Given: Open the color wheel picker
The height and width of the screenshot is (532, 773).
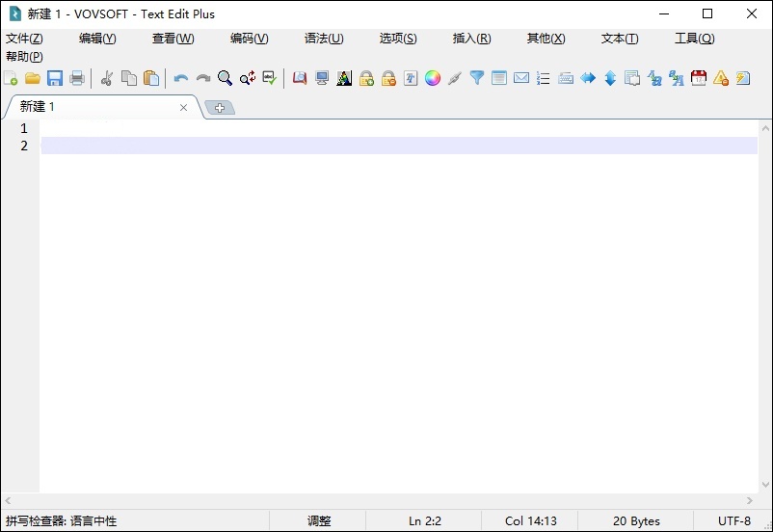Looking at the screenshot, I should [x=433, y=78].
